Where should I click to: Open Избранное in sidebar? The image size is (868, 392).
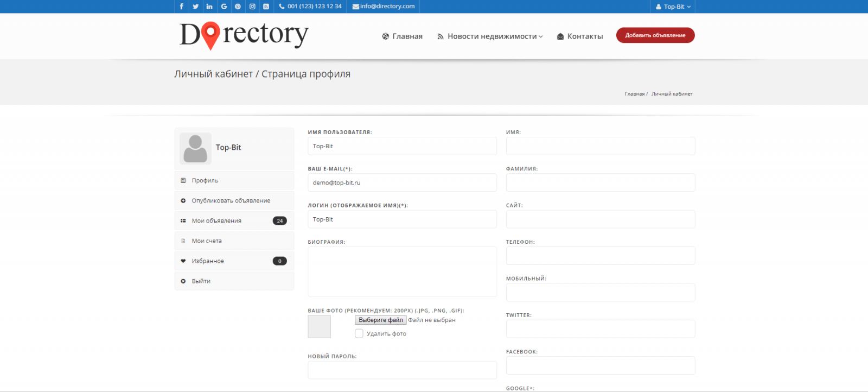point(234,261)
